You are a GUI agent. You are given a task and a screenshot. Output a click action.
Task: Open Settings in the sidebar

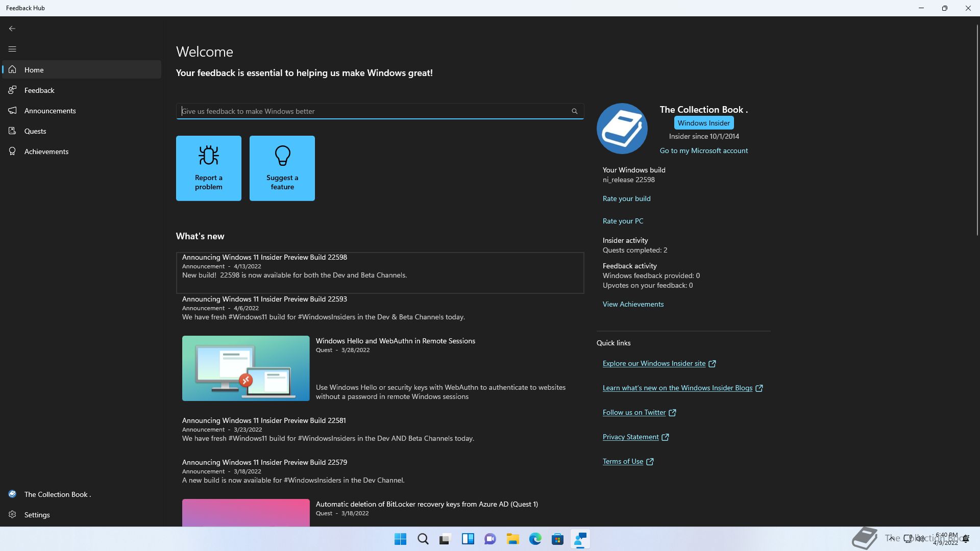82,515
